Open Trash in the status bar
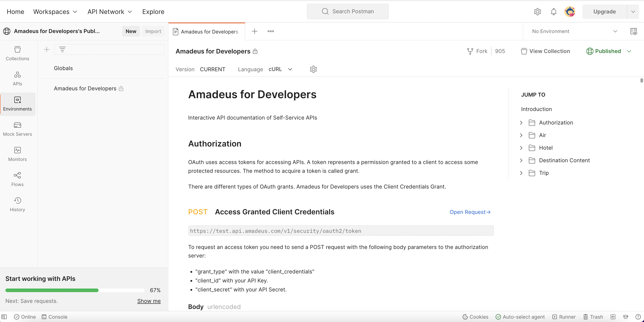The height and width of the screenshot is (322, 644). coord(593,317)
